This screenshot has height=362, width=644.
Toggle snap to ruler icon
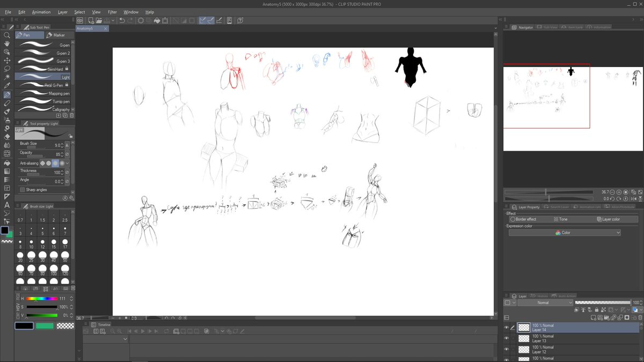click(202, 20)
